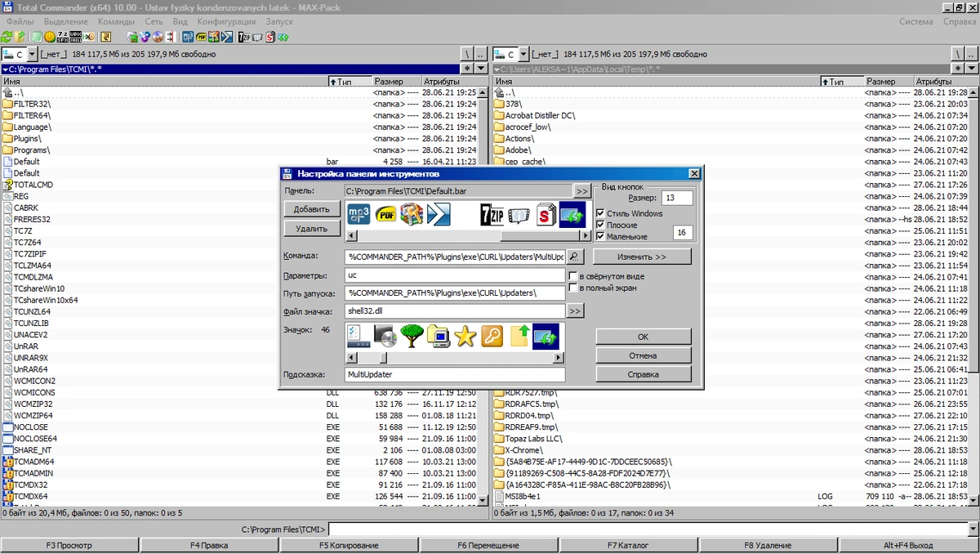The width and height of the screenshot is (980, 554).
Task: Choose the green tree icon
Action: coord(412,336)
